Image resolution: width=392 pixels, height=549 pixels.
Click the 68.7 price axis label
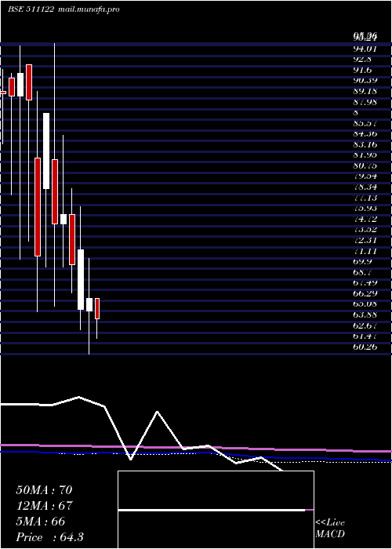(363, 272)
